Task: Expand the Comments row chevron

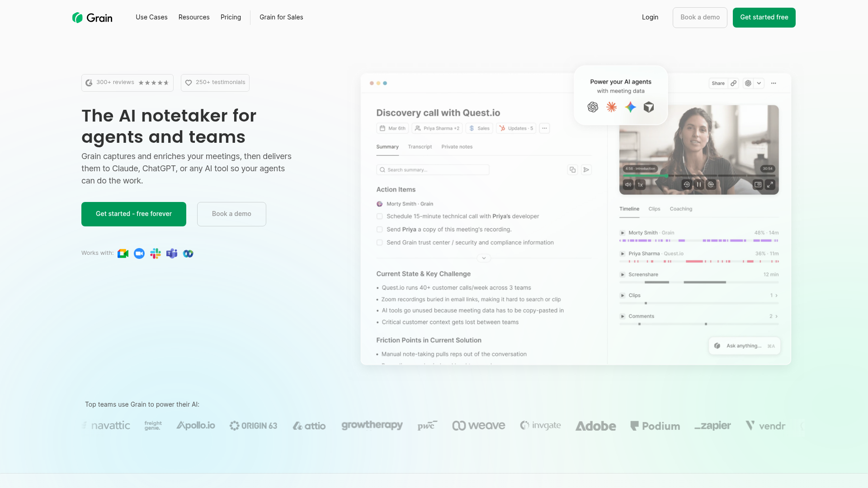Action: coord(776,316)
